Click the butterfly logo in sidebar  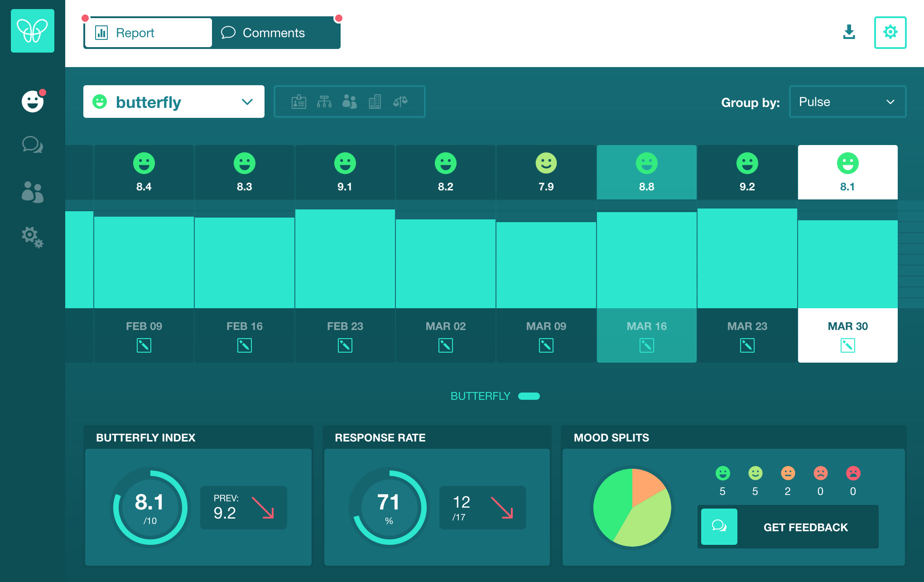(x=33, y=31)
